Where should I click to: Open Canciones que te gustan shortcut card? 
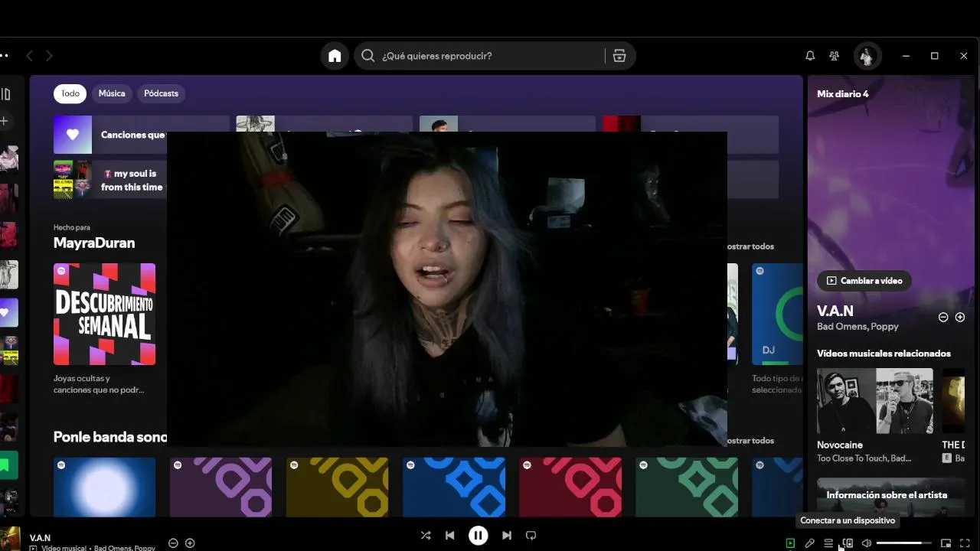(141, 135)
